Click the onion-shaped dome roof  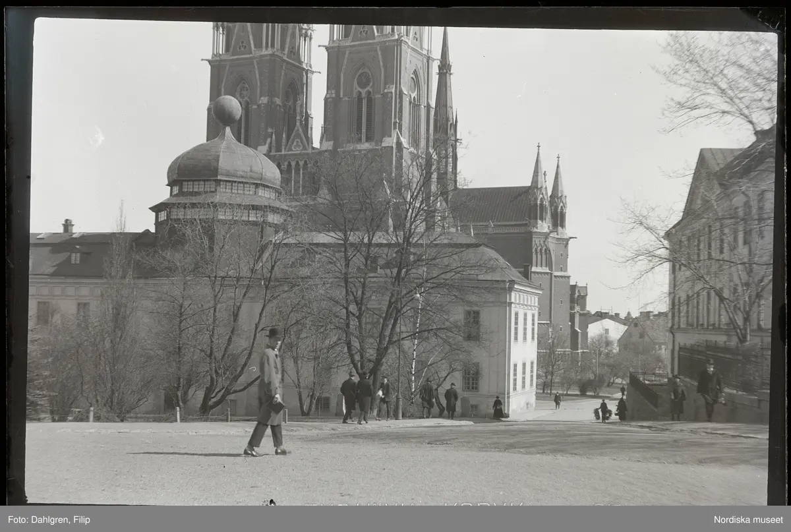pyautogui.click(x=224, y=162)
